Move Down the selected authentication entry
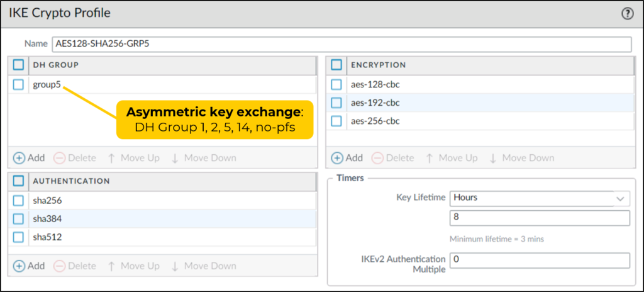The height and width of the screenshot is (292, 644). click(x=203, y=266)
